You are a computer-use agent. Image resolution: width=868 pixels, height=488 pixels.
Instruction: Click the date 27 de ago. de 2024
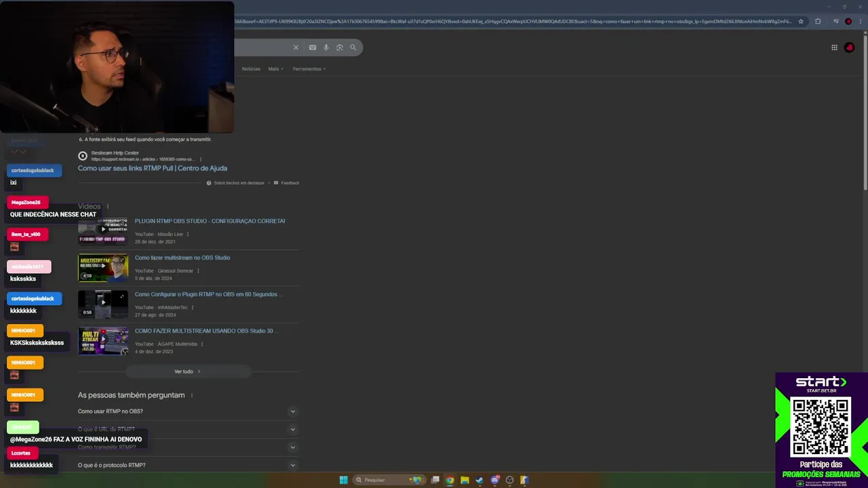click(x=155, y=315)
